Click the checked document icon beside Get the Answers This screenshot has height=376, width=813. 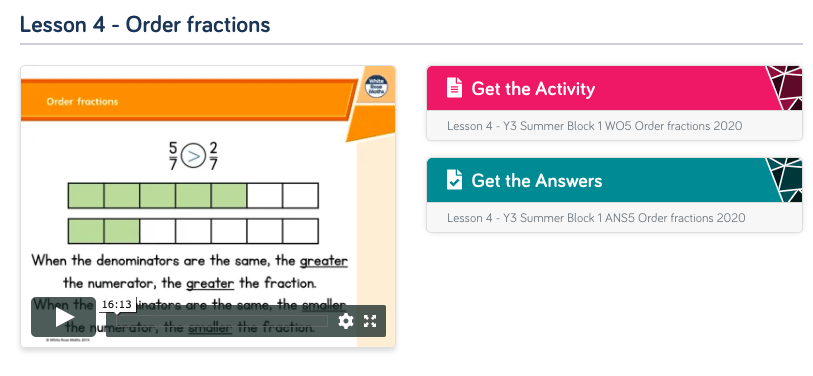tap(454, 180)
